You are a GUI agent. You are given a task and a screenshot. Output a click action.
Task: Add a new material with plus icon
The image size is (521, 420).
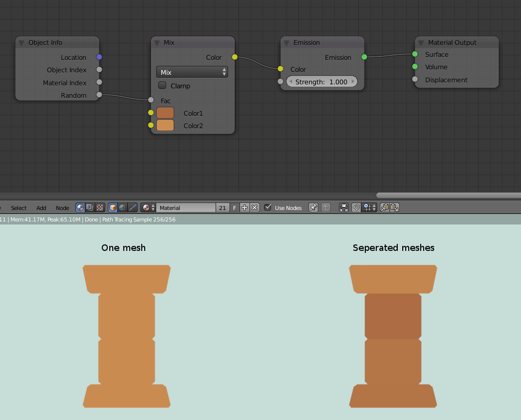pyautogui.click(x=245, y=208)
